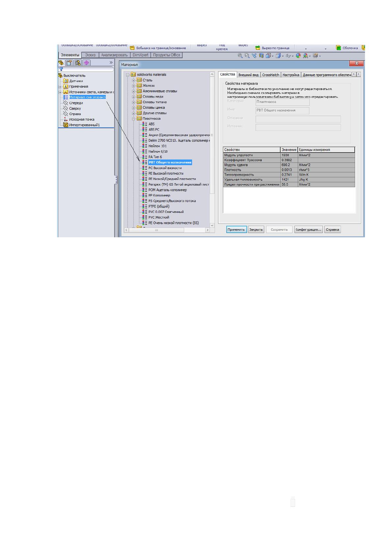Viewport: 392px width, 555px height.
Task: Click the Вырез по границе toolbar icon
Action: 258,48
